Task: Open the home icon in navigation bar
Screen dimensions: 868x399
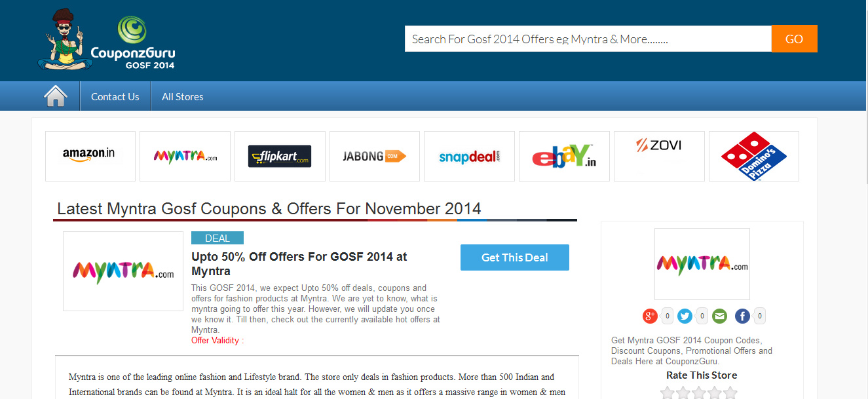Action: (x=56, y=96)
